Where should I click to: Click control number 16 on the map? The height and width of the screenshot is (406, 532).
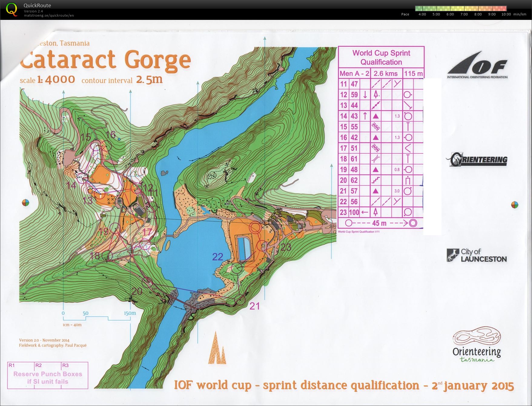click(111, 135)
